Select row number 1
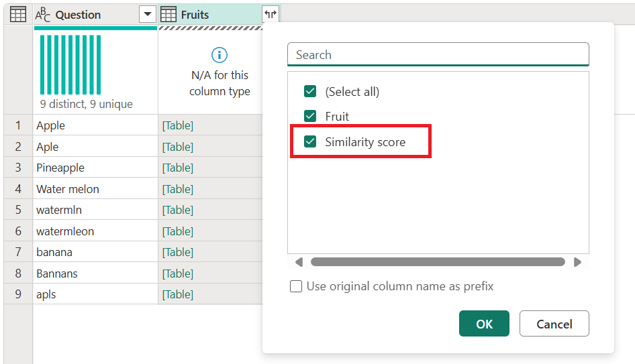This screenshot has height=364, width=635. point(18,125)
